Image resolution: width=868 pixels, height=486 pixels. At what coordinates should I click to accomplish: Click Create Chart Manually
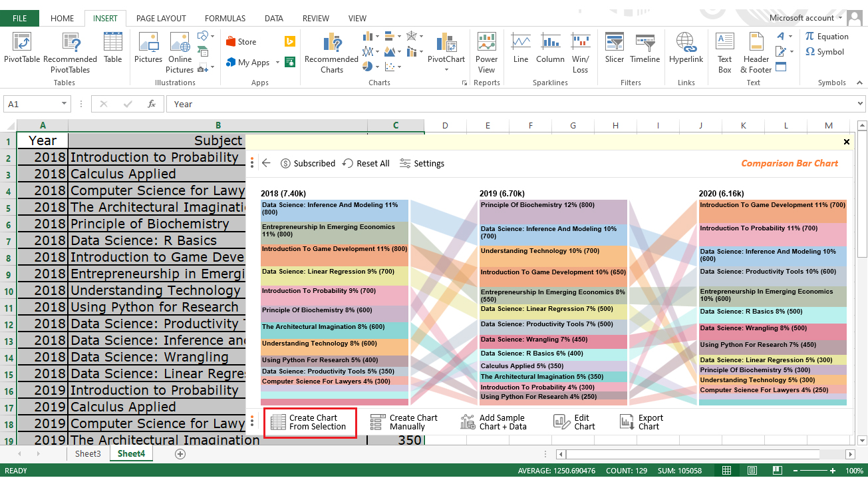tap(404, 422)
